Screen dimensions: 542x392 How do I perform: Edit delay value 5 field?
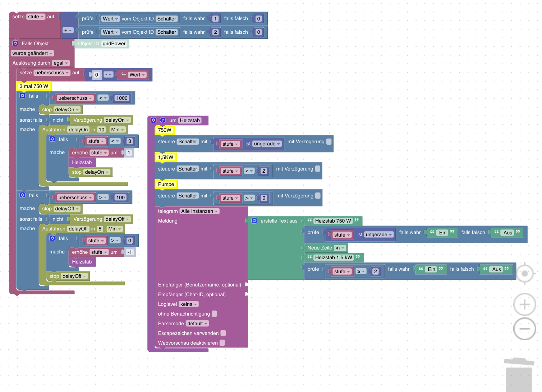point(100,229)
